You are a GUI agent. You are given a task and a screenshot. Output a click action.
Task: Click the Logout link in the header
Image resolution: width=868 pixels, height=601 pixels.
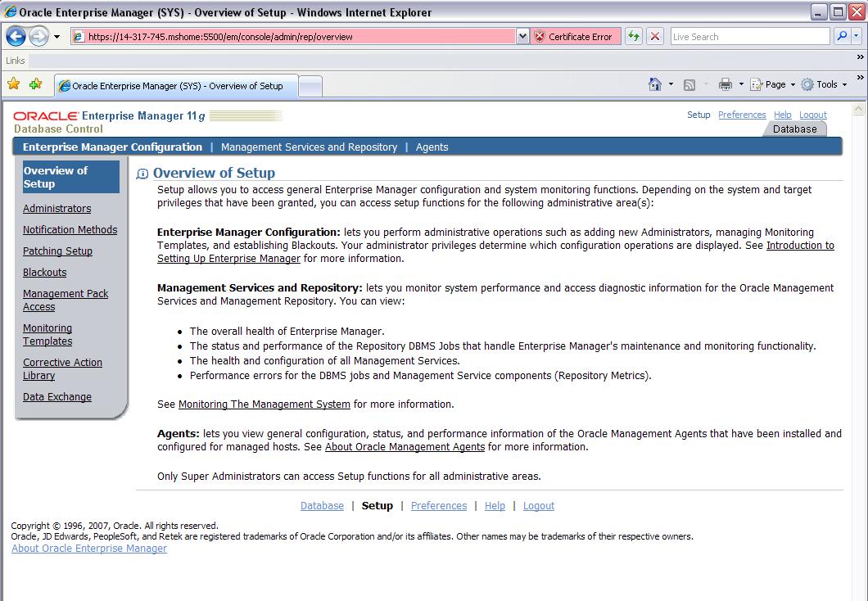pyautogui.click(x=812, y=115)
